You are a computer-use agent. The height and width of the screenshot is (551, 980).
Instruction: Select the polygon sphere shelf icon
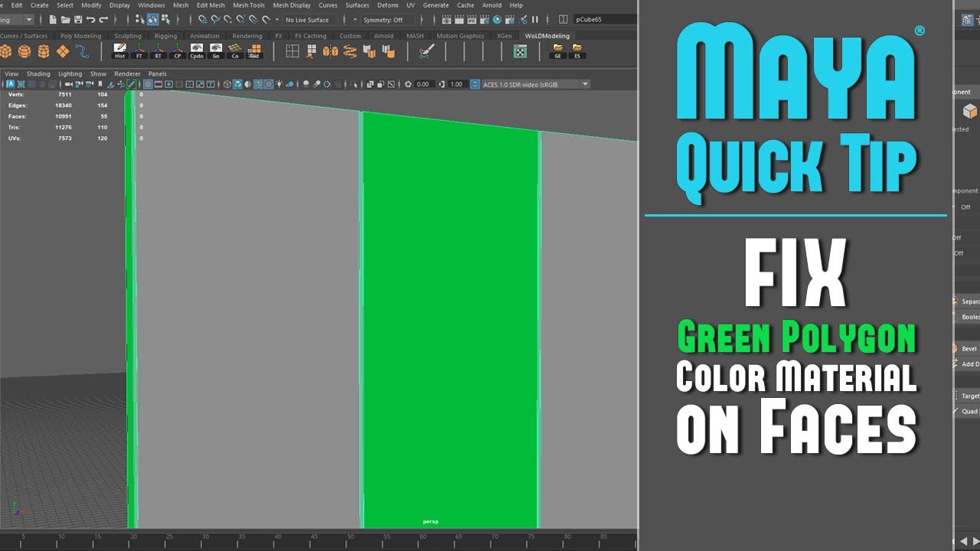[x=25, y=51]
